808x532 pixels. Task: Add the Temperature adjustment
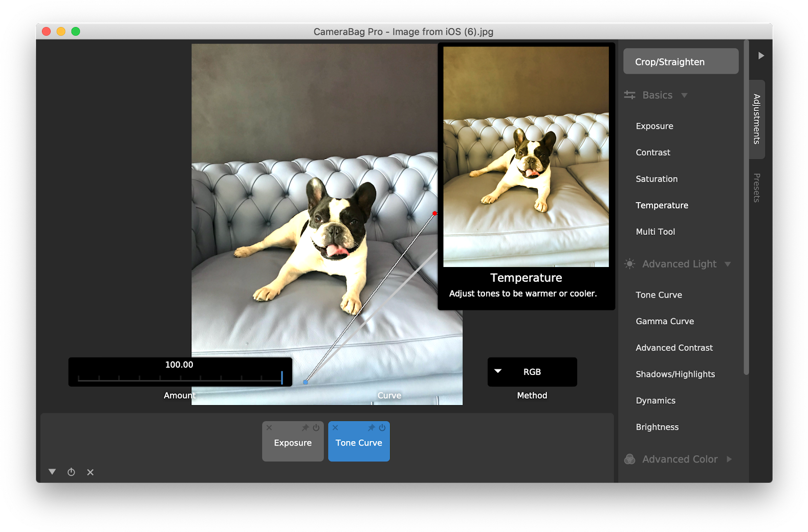pyautogui.click(x=662, y=205)
